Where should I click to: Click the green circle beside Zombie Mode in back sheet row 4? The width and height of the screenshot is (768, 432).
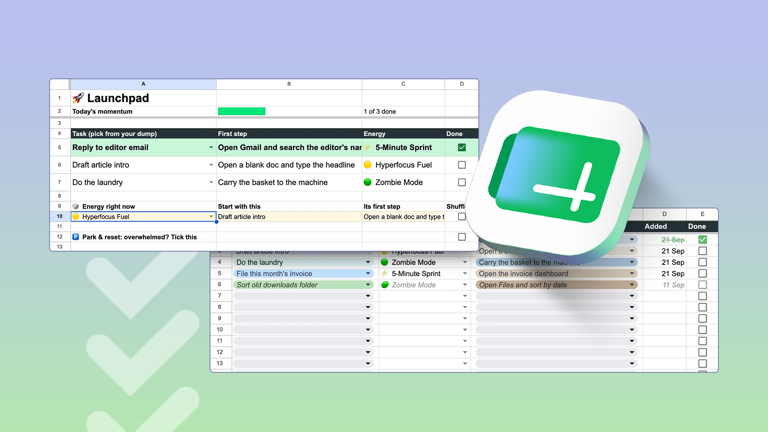click(x=384, y=263)
